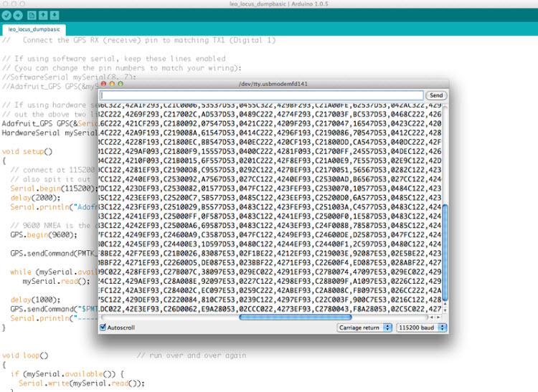Open the Carriage return line ending dropdown
Screen dimensions: 538x392
(364, 328)
